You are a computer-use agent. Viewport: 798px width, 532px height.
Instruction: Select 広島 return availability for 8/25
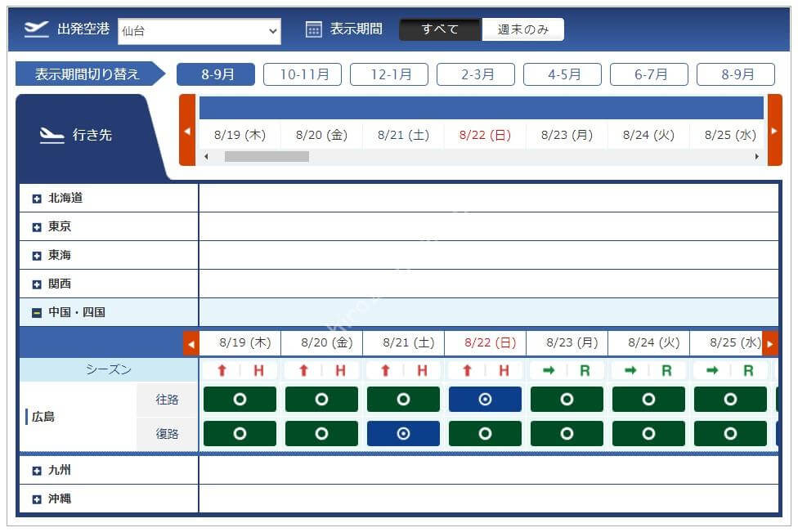coord(730,433)
